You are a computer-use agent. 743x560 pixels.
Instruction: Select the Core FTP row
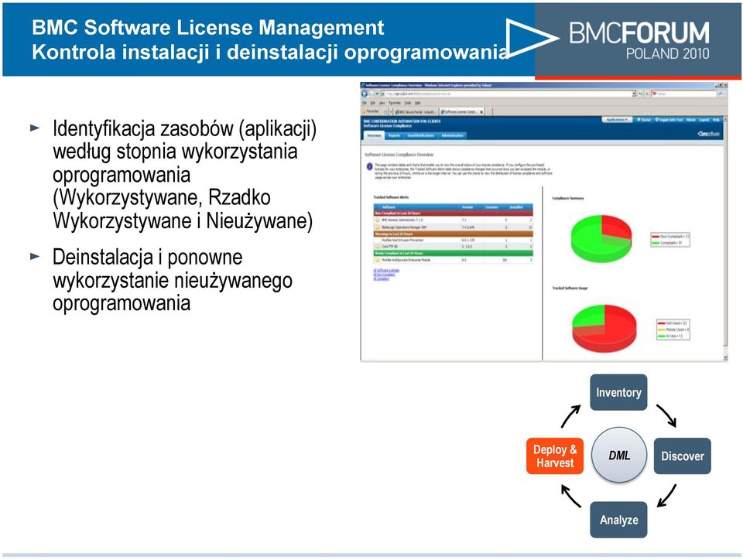[x=454, y=247]
